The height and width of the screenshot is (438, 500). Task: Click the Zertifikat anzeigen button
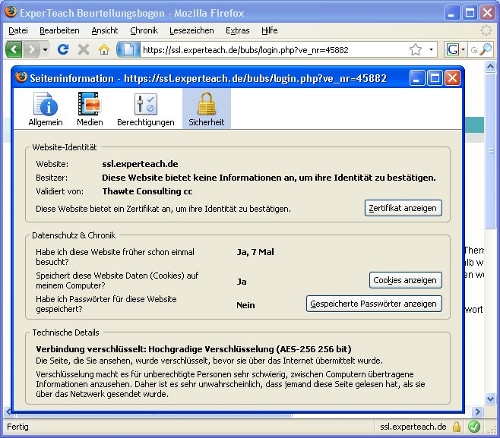coord(403,208)
